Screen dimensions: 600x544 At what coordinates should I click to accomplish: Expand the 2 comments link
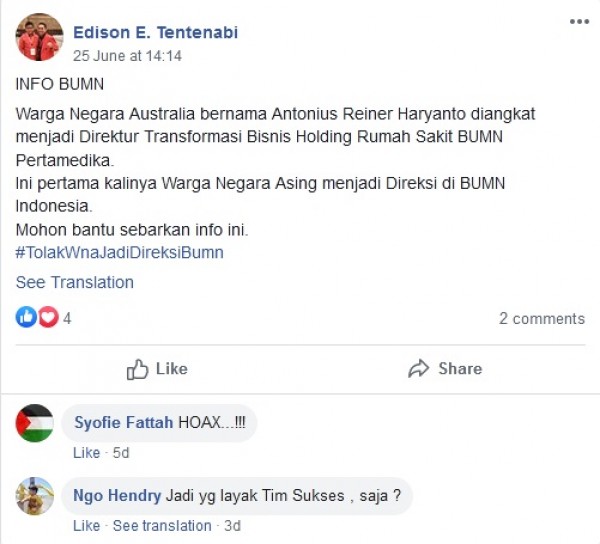[x=542, y=319]
